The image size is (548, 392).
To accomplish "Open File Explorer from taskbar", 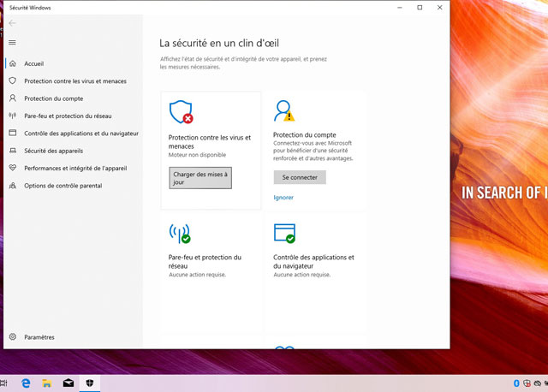I will click(47, 383).
